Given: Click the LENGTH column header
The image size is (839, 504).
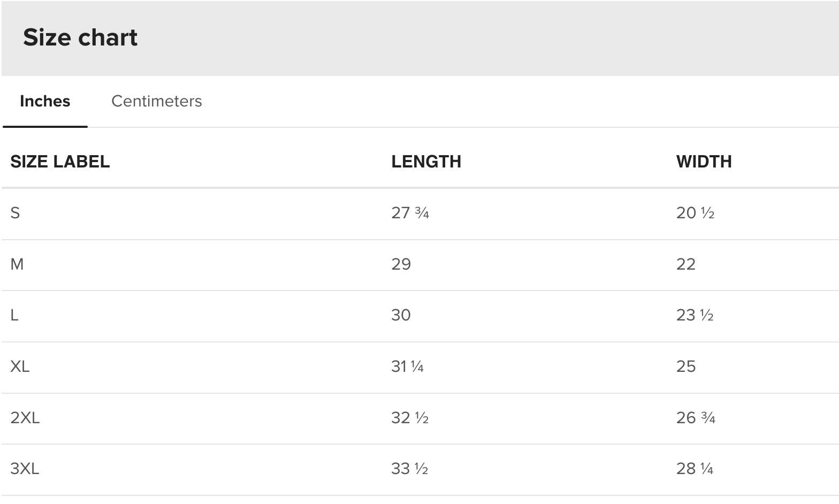Looking at the screenshot, I should [x=426, y=162].
